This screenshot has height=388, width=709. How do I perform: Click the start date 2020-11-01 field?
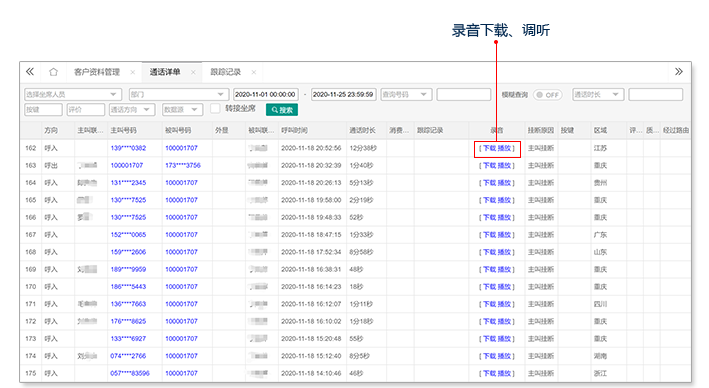coord(265,95)
